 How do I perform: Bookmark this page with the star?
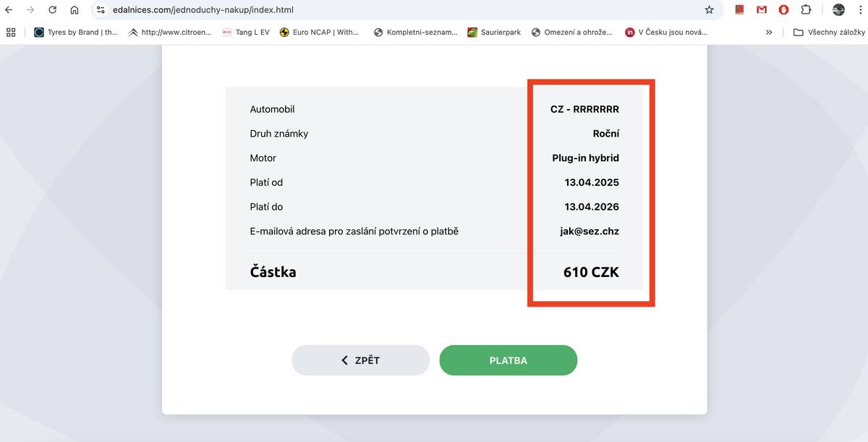[x=709, y=10]
